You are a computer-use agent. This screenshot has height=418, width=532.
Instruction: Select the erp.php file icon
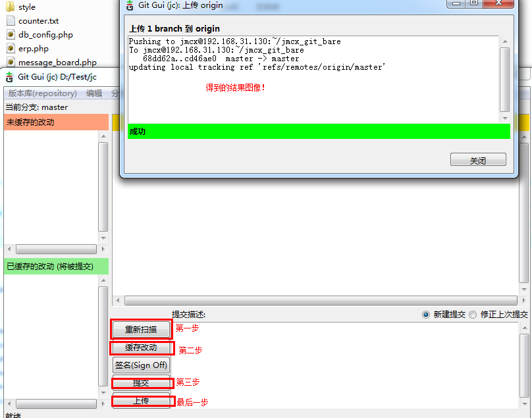point(11,49)
